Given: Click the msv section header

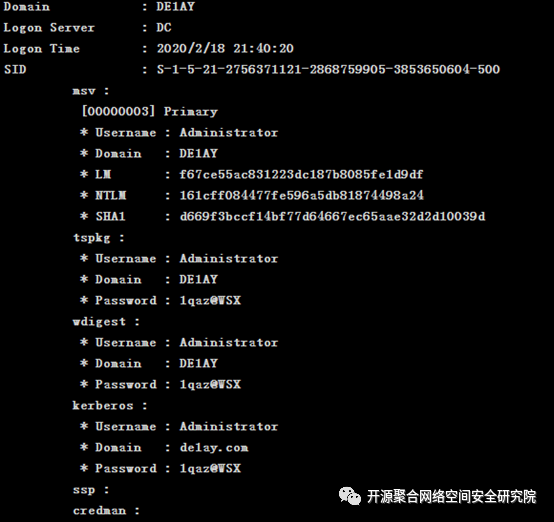Looking at the screenshot, I should (x=91, y=91).
